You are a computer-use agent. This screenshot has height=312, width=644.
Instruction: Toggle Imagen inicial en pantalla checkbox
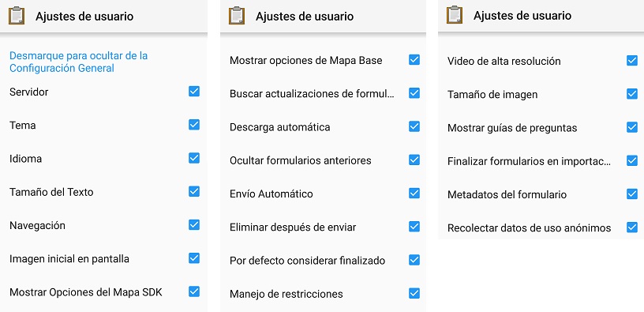click(194, 258)
